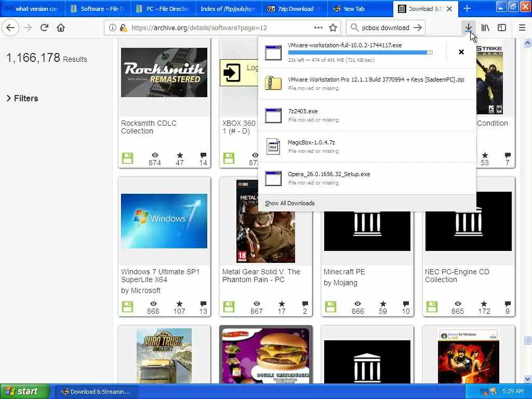Click the VMware Workstation Pro 12.1.1 zip entry
Viewport: 532px width, 399px height.
pos(367,84)
